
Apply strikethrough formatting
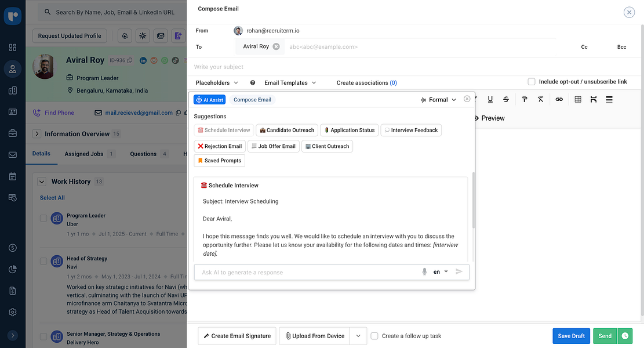(506, 99)
